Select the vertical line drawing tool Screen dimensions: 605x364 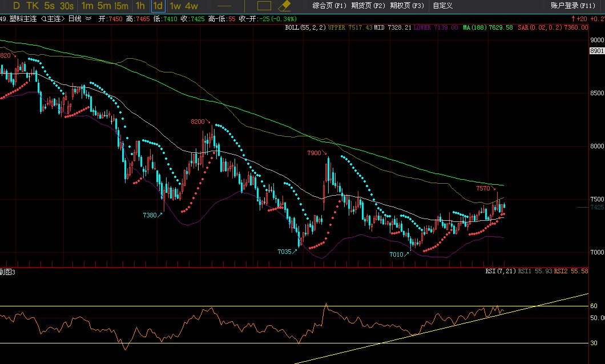pyautogui.click(x=245, y=6)
